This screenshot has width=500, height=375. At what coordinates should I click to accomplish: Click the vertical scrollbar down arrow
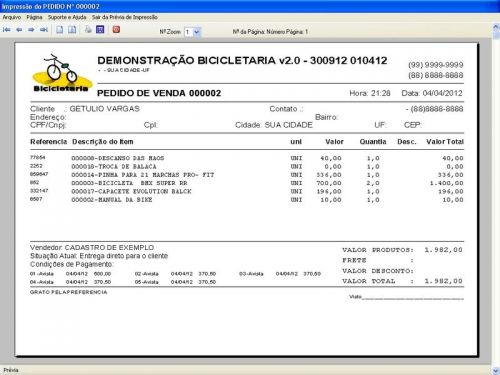(x=496, y=370)
